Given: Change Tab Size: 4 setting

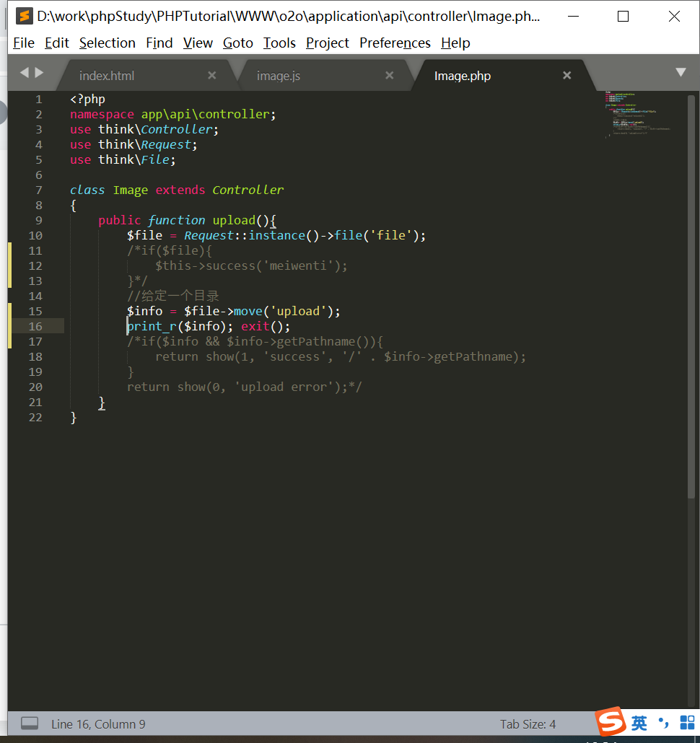Looking at the screenshot, I should pyautogui.click(x=528, y=724).
